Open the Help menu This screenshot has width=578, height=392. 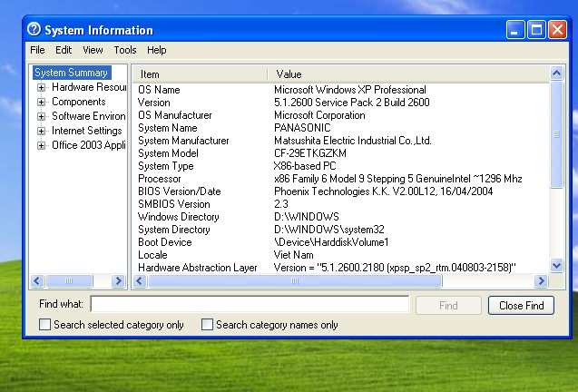tap(157, 51)
